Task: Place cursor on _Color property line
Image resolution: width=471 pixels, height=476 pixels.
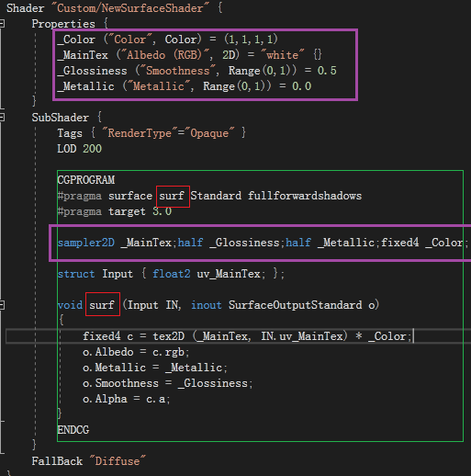Action: click(x=167, y=40)
